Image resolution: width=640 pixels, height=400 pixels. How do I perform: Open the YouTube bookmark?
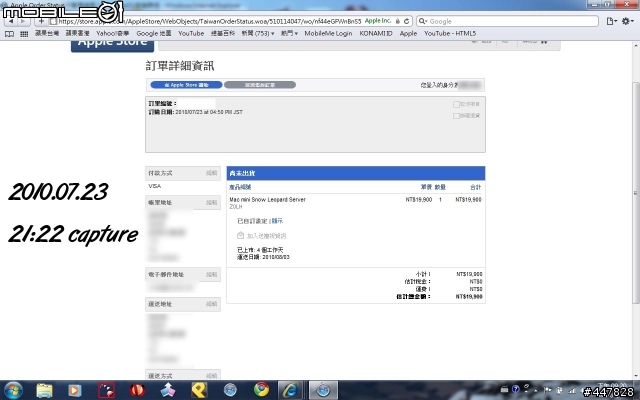[191, 33]
